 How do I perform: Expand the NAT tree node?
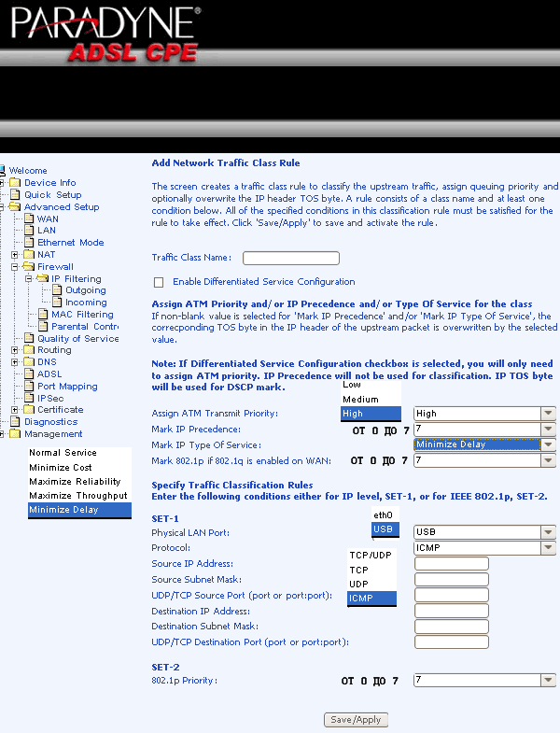15,255
